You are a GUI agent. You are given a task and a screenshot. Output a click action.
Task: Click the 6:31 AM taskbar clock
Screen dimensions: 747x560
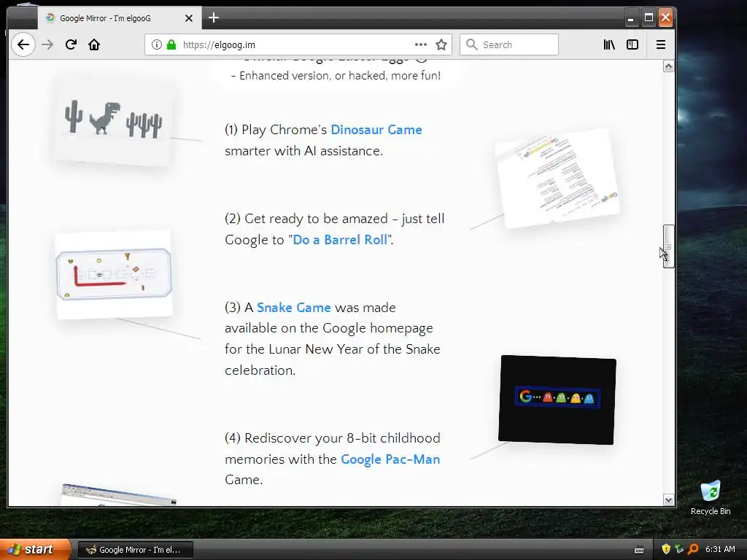pyautogui.click(x=720, y=549)
